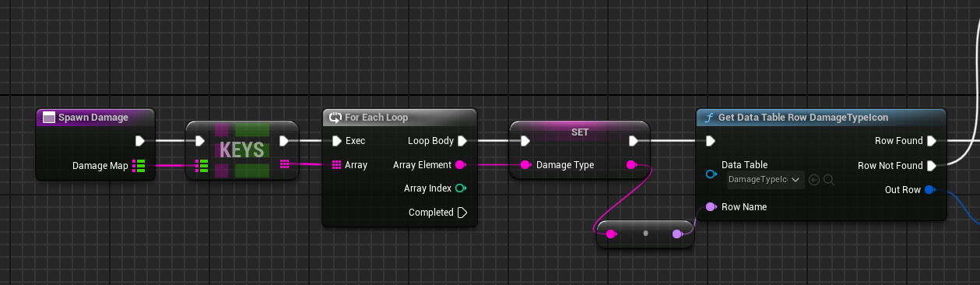Click the Damage Type input pin
The width and height of the screenshot is (980, 285).
point(525,165)
